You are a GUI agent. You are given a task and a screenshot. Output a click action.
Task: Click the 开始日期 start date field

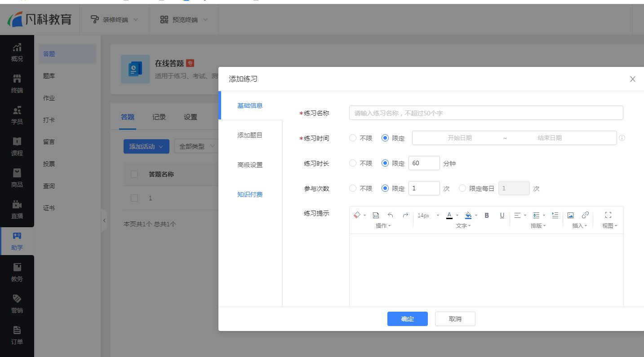tap(459, 138)
